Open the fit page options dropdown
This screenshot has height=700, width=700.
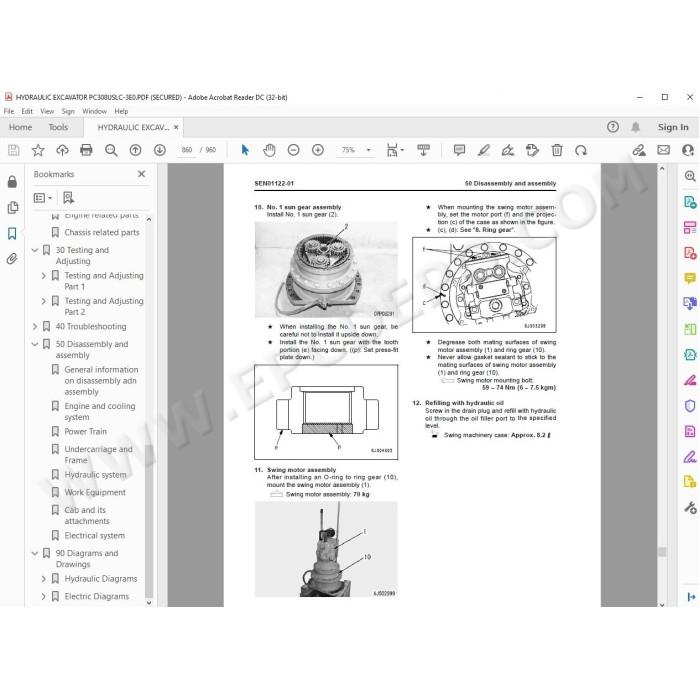click(x=395, y=150)
